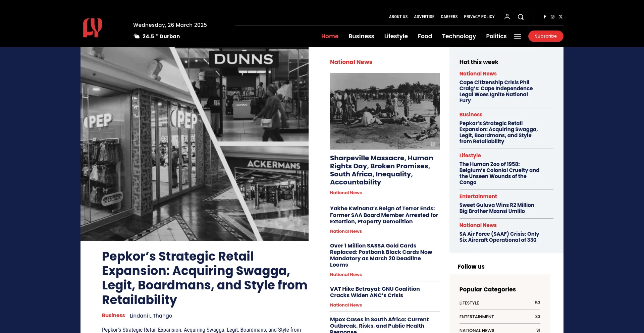The image size is (644, 333).
Task: Open author Lindani L Thango's page
Action: [151, 316]
